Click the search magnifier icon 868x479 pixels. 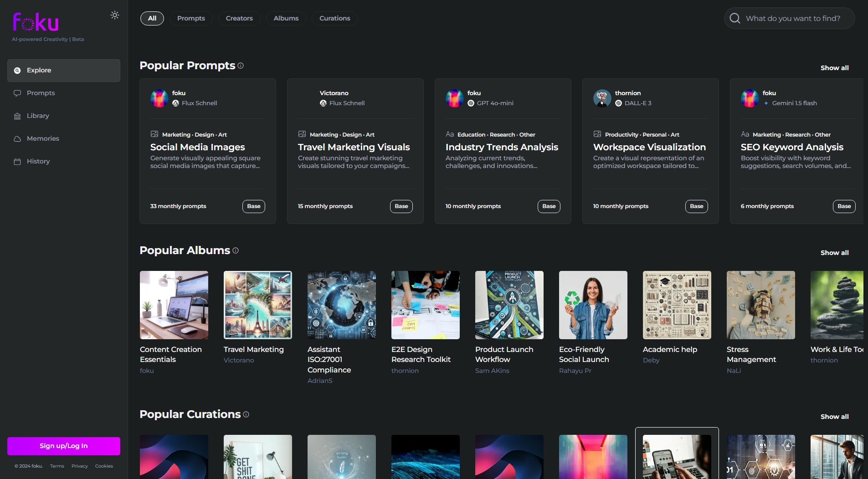click(734, 18)
